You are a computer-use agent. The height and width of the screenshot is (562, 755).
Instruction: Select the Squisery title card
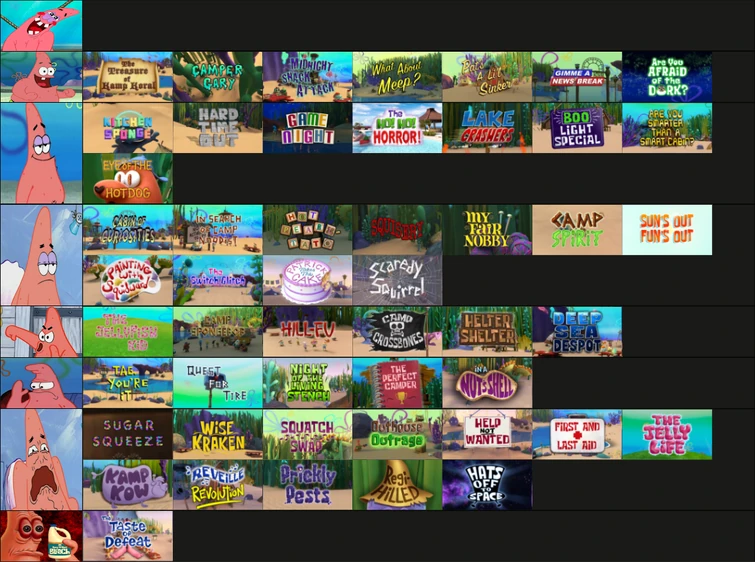tap(397, 230)
